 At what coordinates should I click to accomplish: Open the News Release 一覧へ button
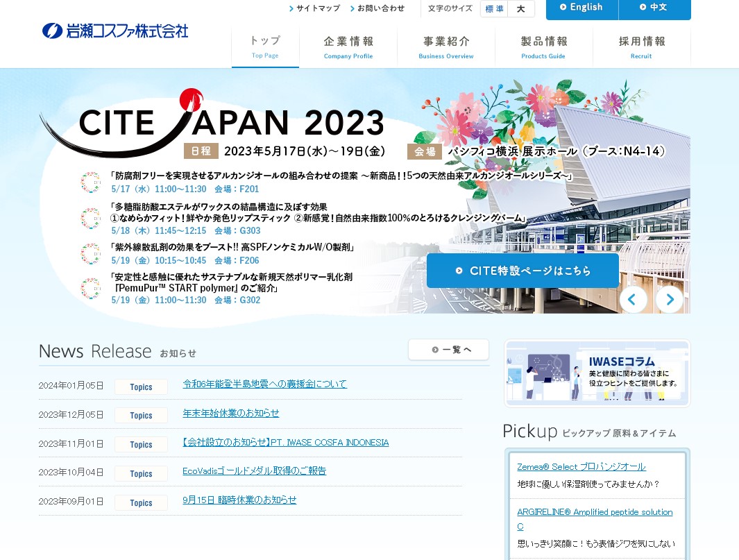pos(449,350)
